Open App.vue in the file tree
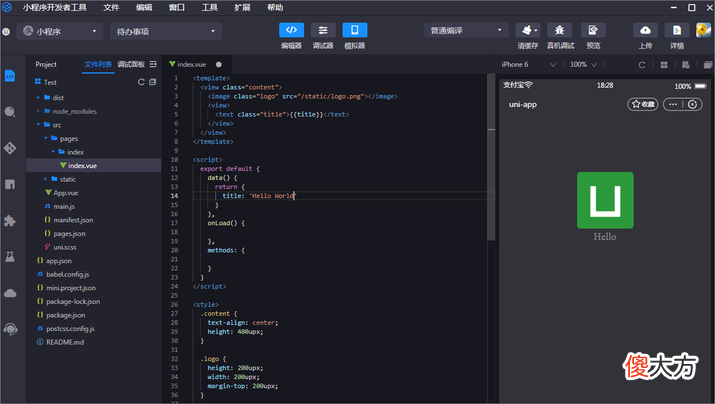715x404 pixels. pos(65,193)
